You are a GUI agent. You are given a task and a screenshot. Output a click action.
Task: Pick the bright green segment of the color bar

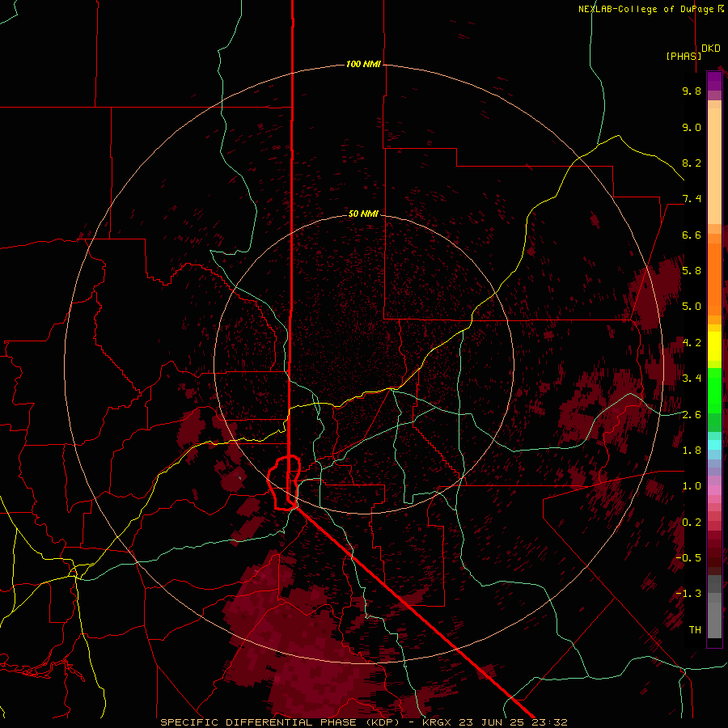[714, 390]
